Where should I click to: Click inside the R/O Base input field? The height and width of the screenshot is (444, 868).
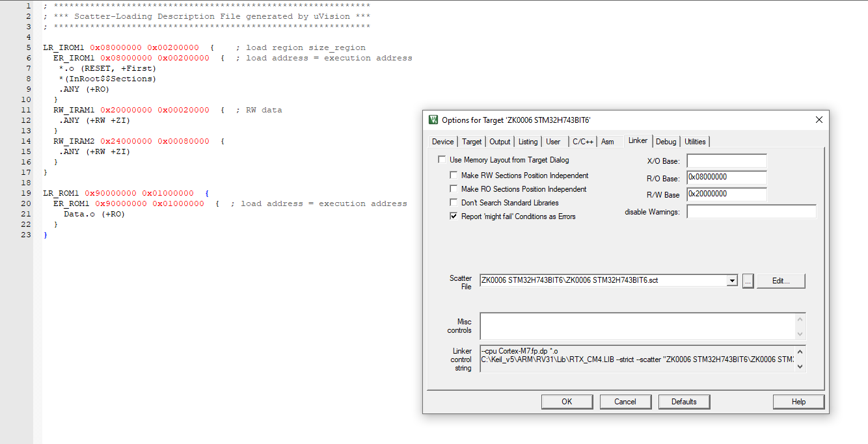click(x=726, y=177)
